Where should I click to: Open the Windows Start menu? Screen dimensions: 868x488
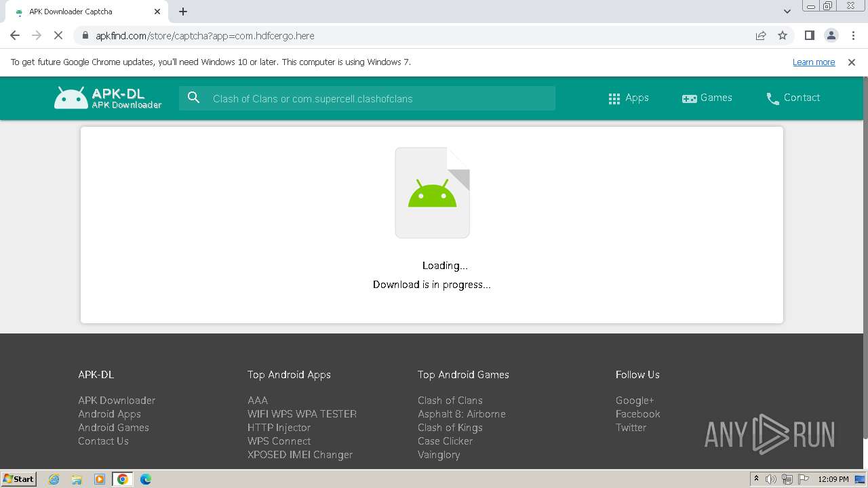point(19,479)
